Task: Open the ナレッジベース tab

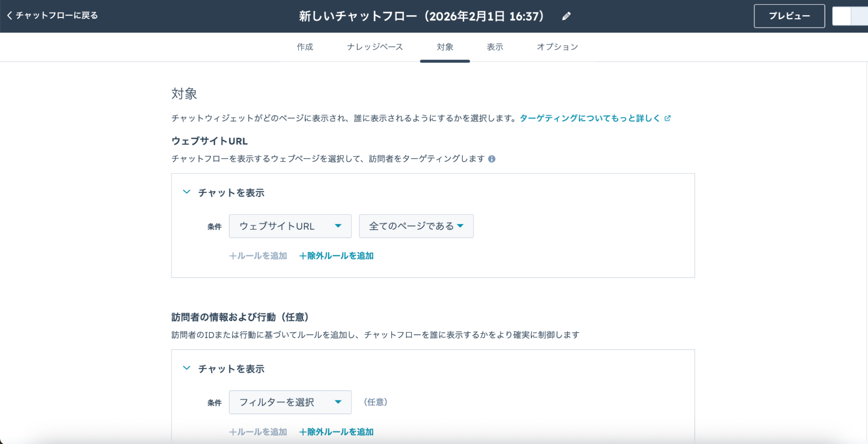Action: click(x=375, y=47)
